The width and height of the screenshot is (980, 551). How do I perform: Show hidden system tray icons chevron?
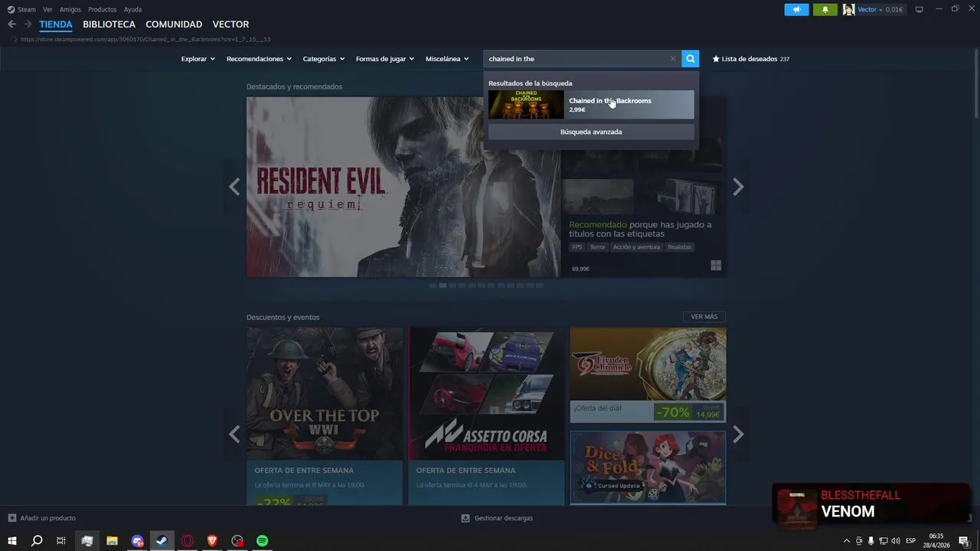click(x=846, y=541)
